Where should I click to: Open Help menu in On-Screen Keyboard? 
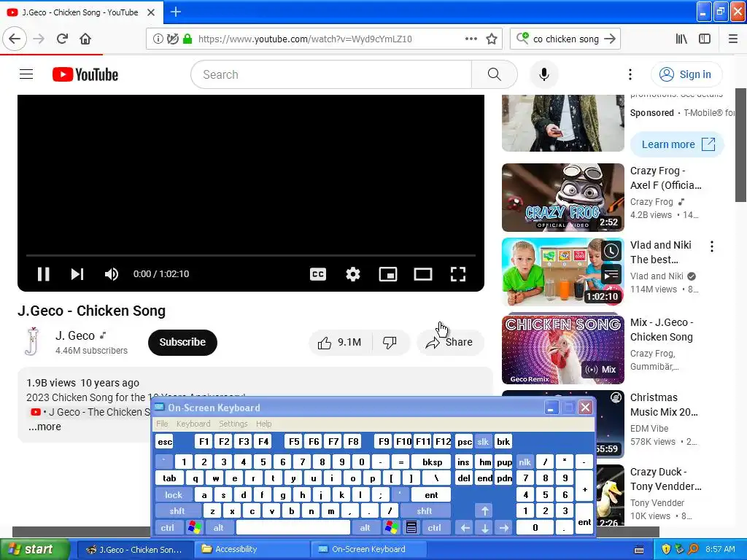263,424
